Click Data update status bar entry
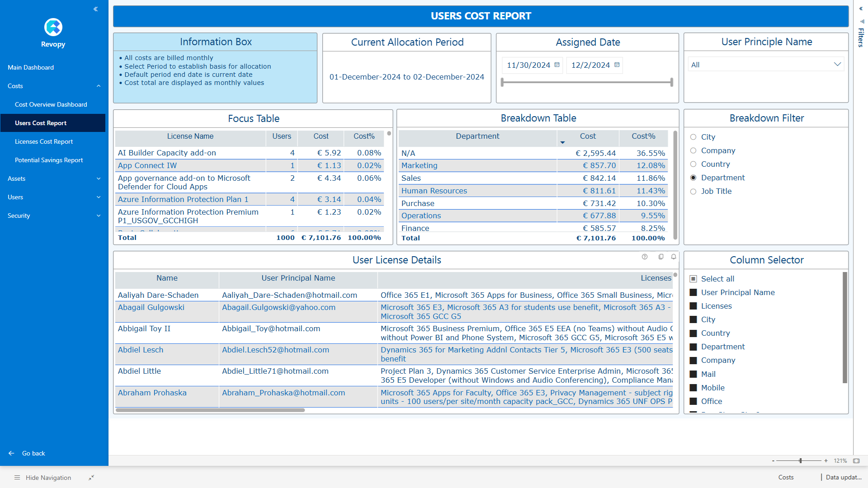868x488 pixels. pos(844,477)
